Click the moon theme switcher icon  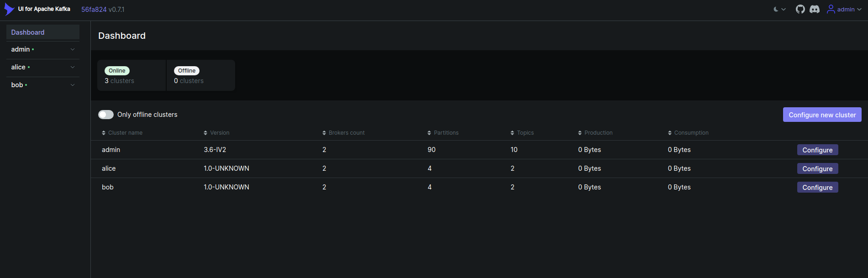(776, 9)
